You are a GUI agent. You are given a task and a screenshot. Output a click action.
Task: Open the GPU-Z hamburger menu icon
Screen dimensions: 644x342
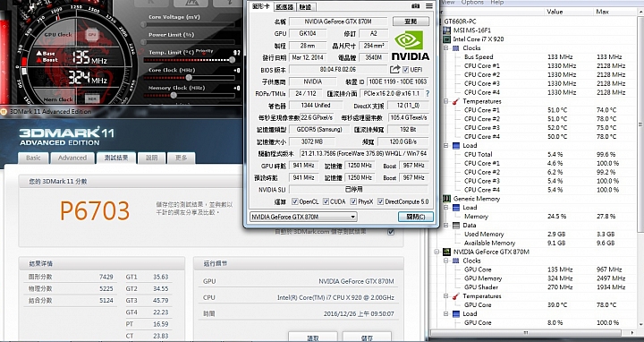click(428, 6)
